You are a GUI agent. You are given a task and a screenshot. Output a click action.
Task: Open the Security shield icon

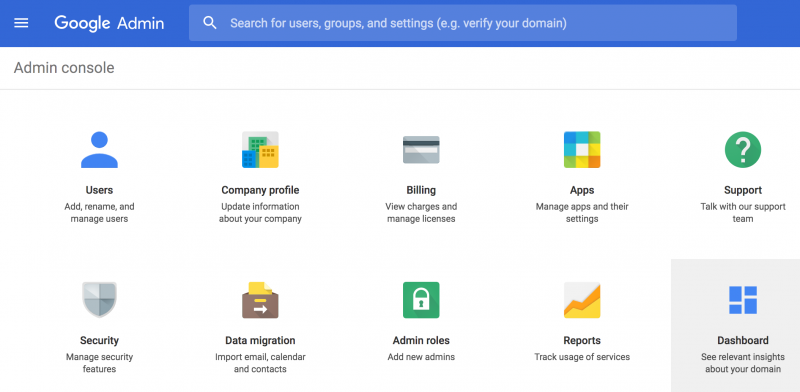click(x=99, y=300)
